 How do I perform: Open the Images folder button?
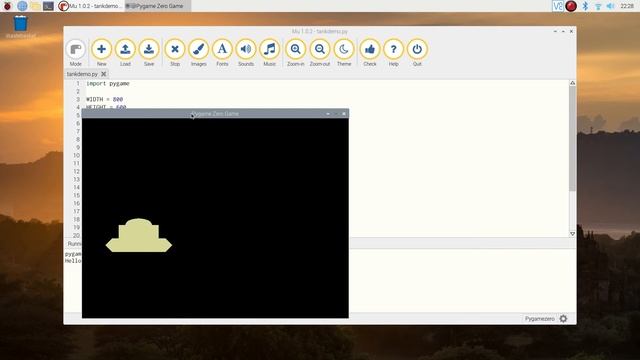click(198, 53)
